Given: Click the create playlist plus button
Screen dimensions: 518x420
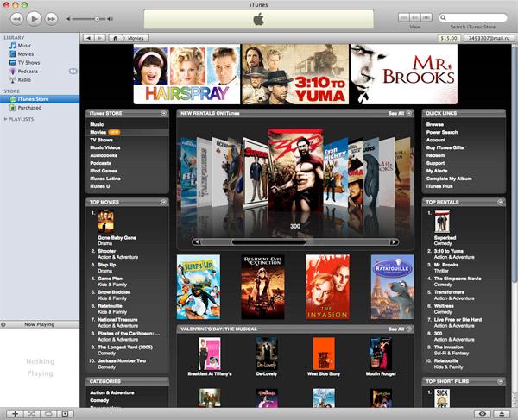Looking at the screenshot, I should [x=15, y=413].
